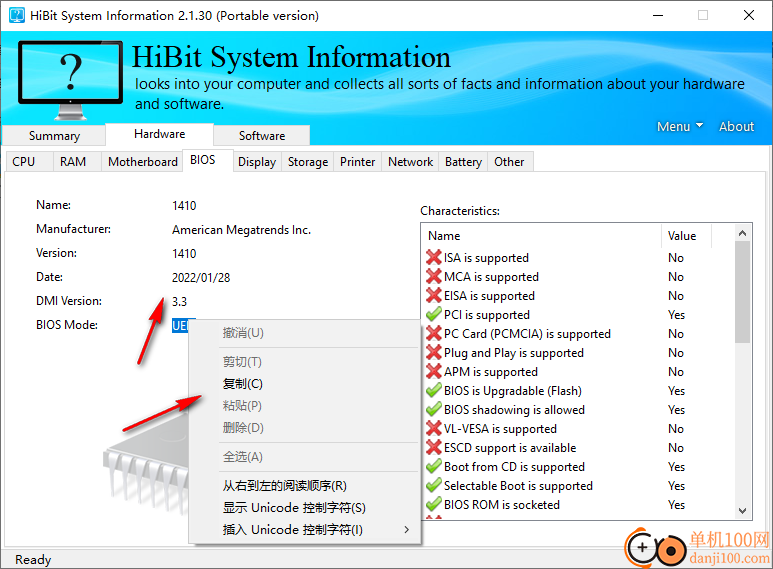Click the green check icon beside PCI is supported
This screenshot has height=569, width=773.
click(x=433, y=314)
